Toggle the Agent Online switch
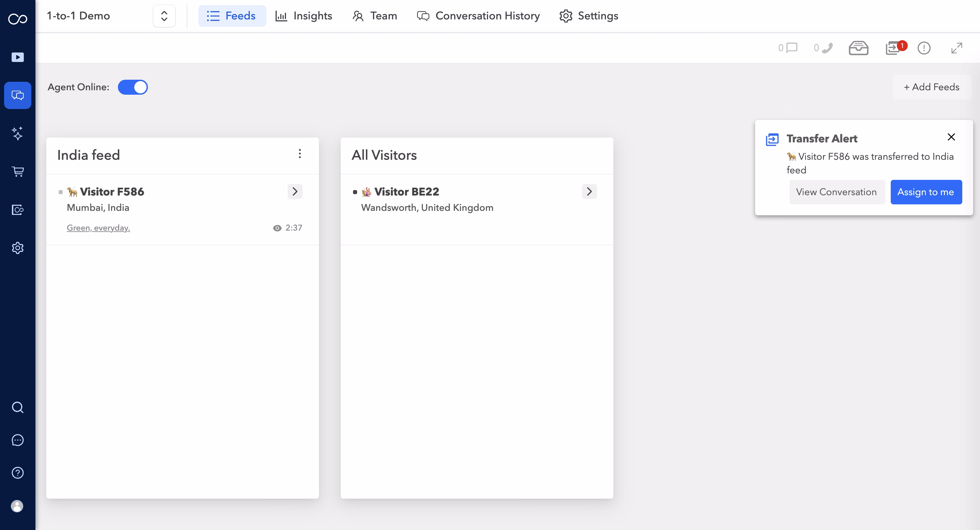The image size is (980, 530). 133,87
